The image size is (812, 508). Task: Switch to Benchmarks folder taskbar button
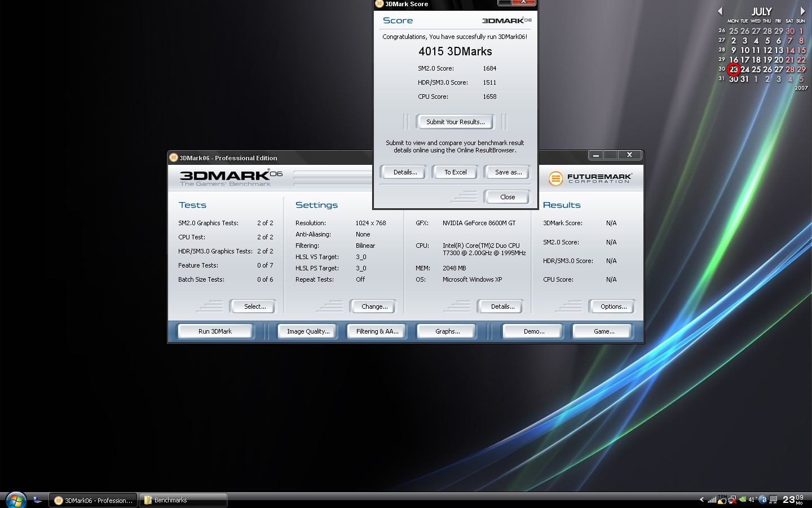point(183,500)
